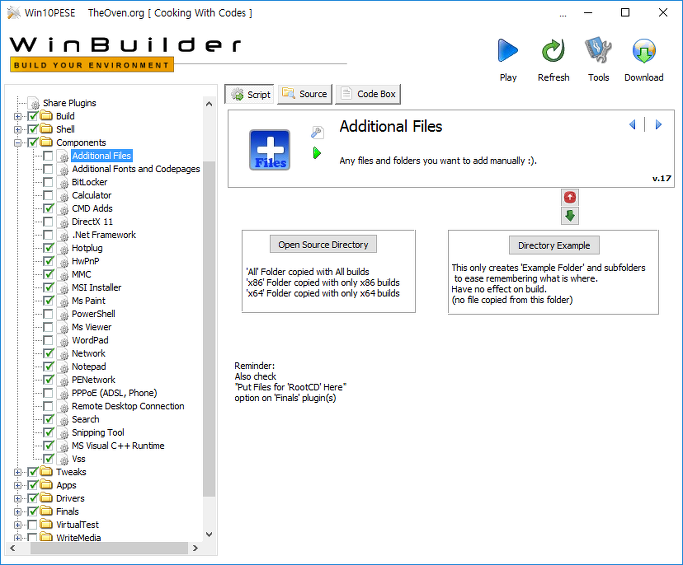Expand the VirtualTest tree node

(x=18, y=525)
